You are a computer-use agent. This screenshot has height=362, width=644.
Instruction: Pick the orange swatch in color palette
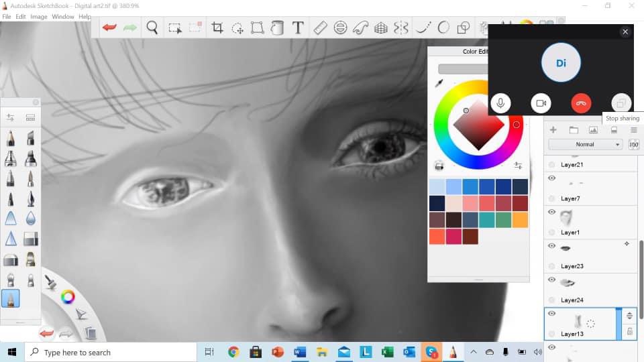coord(519,220)
